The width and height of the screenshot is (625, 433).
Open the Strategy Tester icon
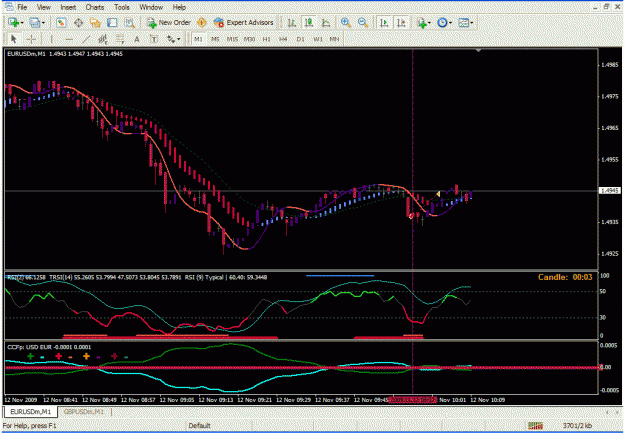[x=130, y=23]
